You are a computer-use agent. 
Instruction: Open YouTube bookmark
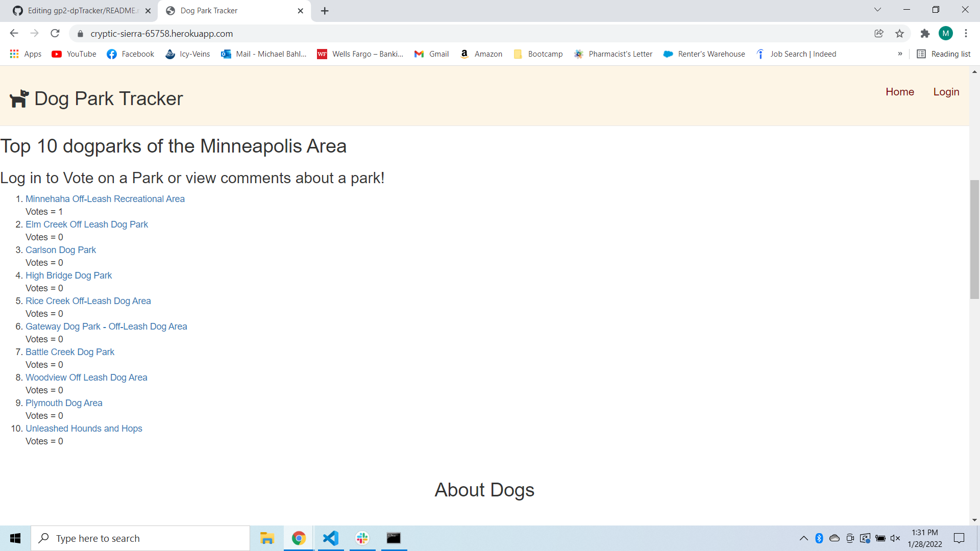click(x=74, y=54)
